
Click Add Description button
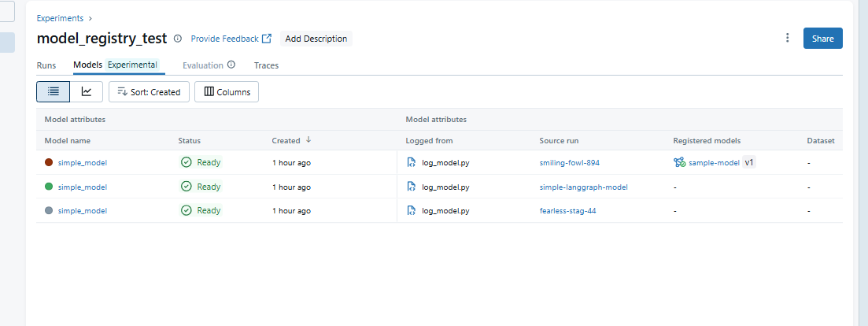pos(316,39)
